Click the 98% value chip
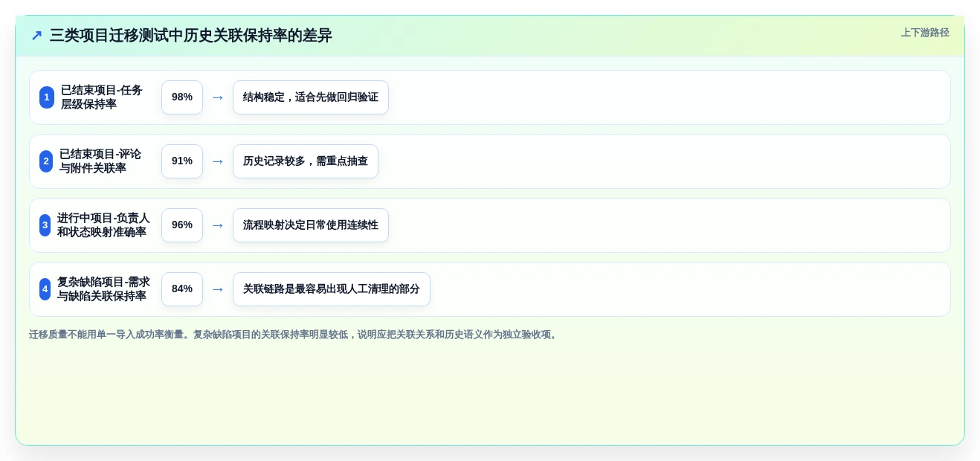980x461 pixels. [x=182, y=97]
